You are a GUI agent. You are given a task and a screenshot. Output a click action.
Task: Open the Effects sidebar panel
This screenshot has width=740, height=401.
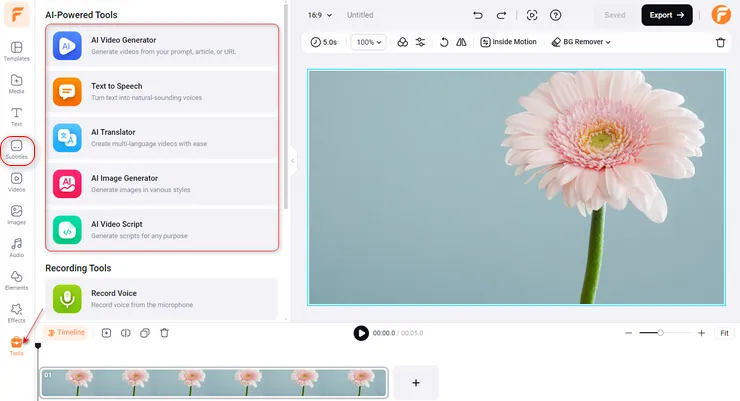tap(17, 313)
